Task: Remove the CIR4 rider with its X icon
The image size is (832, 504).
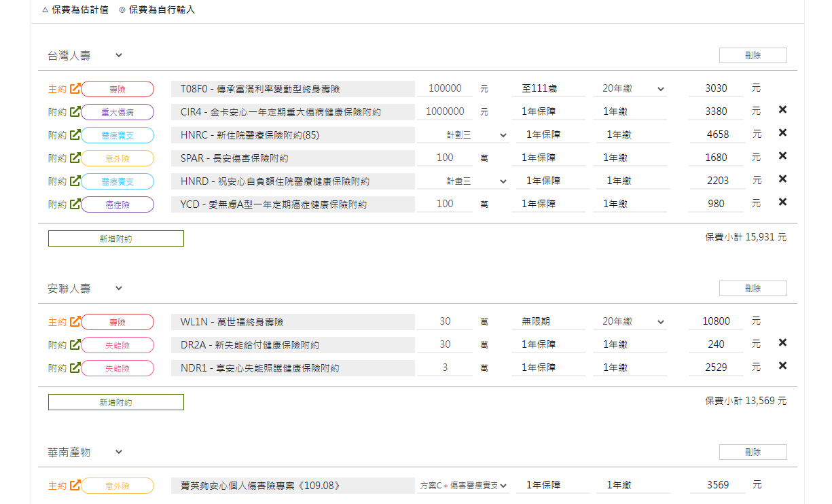Action: (x=782, y=110)
